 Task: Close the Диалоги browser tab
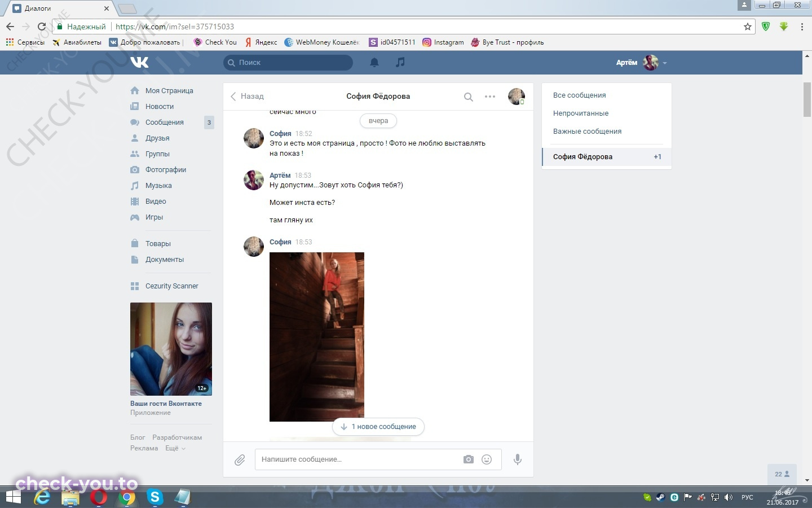point(107,8)
